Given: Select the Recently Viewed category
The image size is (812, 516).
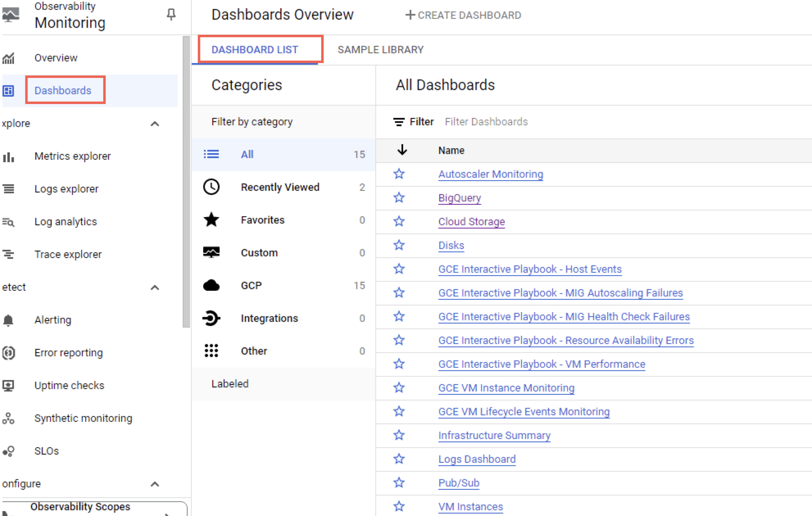Looking at the screenshot, I should point(284,187).
